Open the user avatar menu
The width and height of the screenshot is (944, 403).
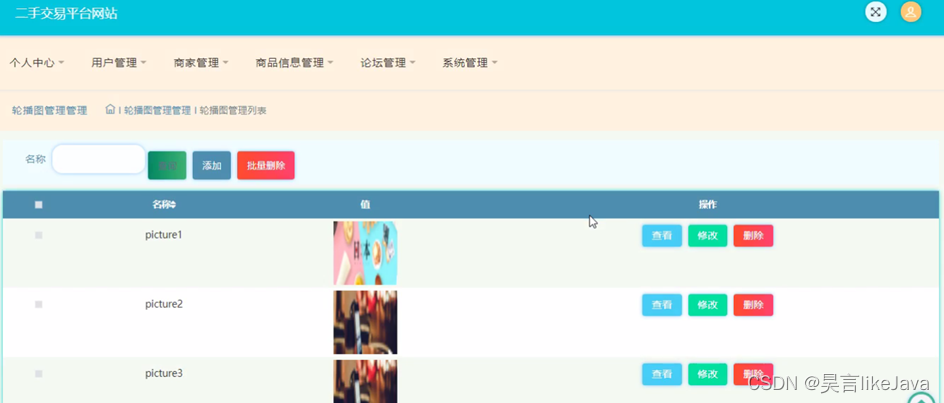tap(911, 11)
